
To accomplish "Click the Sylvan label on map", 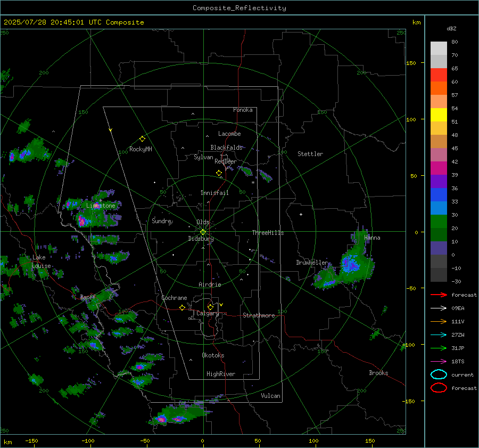I will (203, 157).
